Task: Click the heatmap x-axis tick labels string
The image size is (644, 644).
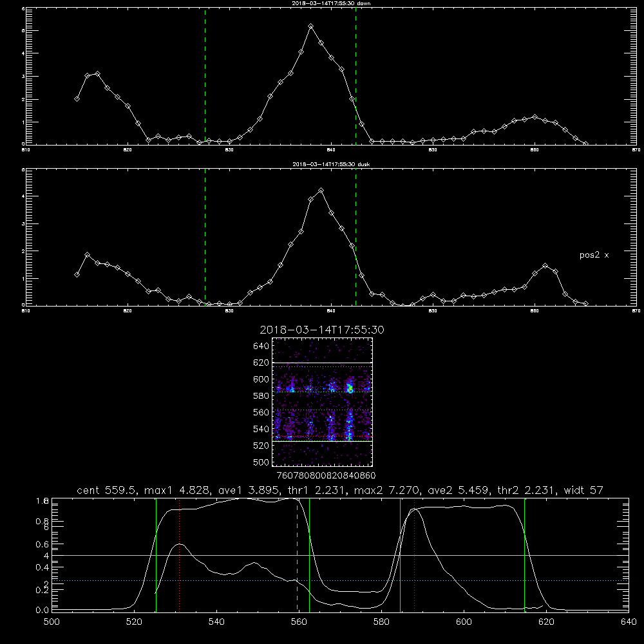Action: tap(326, 476)
